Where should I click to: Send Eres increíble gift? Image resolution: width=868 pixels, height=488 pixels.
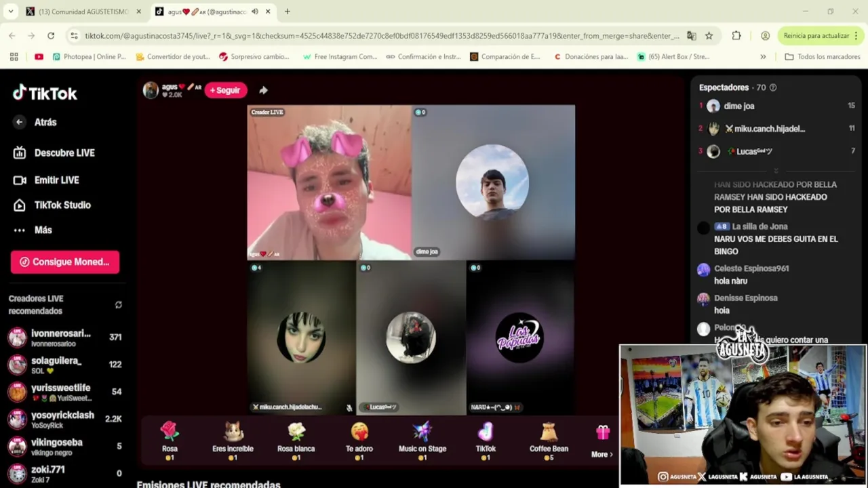click(233, 441)
